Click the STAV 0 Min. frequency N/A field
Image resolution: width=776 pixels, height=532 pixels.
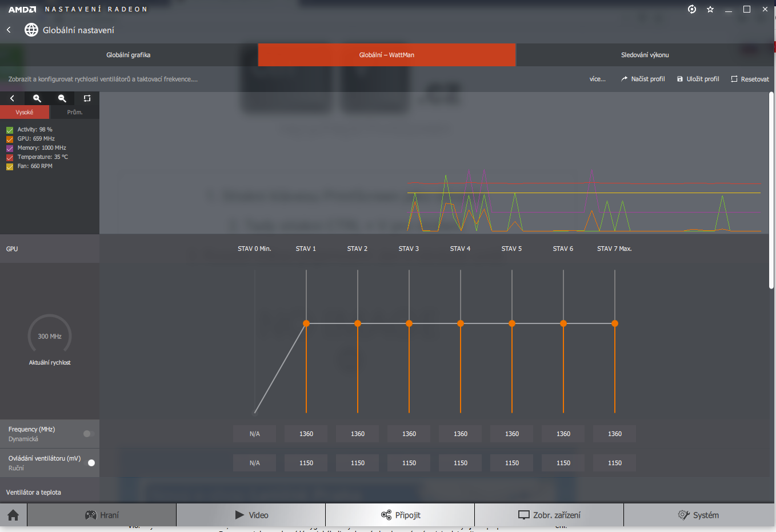[x=255, y=434]
